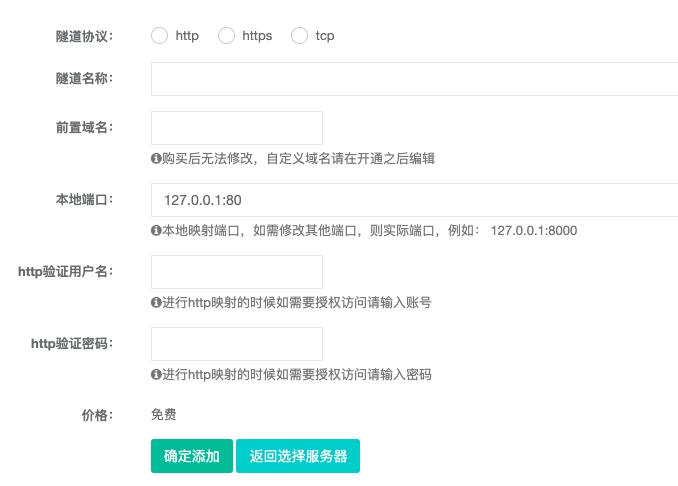Focus the http验证用户名 input field
The image size is (678, 486).
(x=236, y=272)
